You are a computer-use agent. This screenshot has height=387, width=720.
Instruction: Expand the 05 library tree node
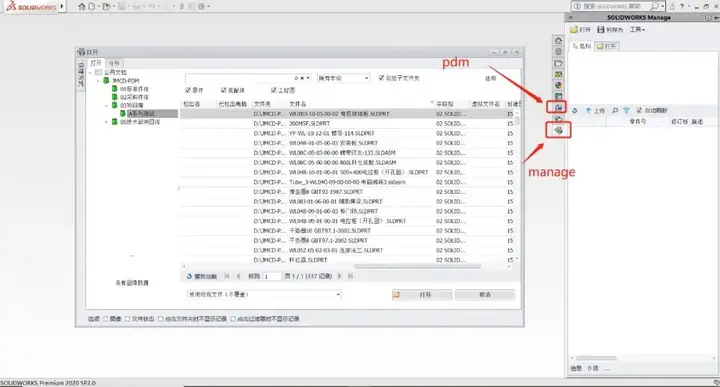click(x=107, y=122)
